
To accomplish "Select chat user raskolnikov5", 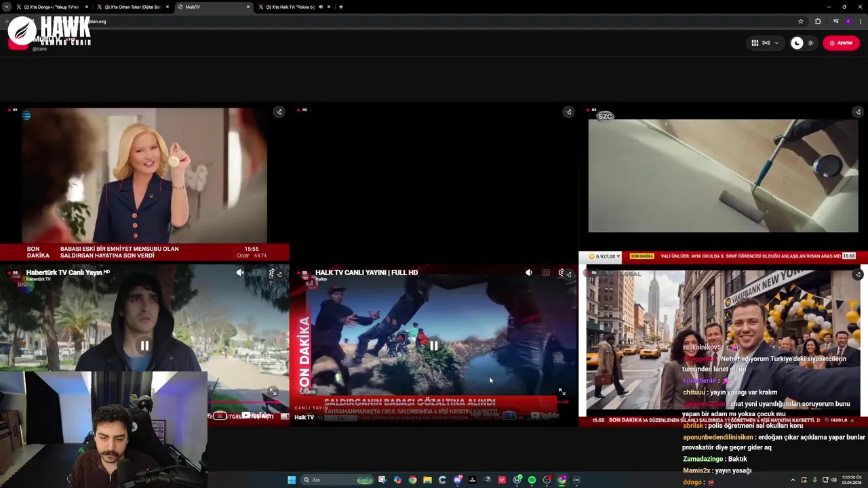I will [x=703, y=347].
